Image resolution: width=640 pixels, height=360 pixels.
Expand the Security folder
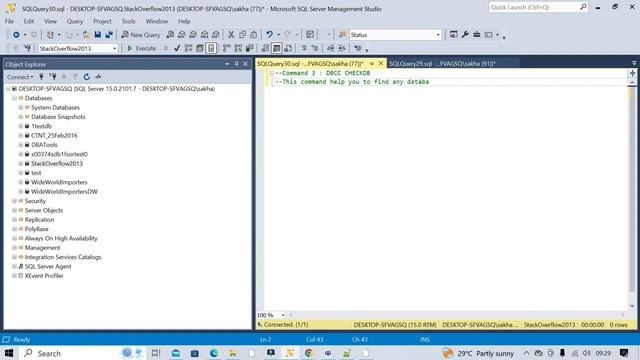(14, 201)
